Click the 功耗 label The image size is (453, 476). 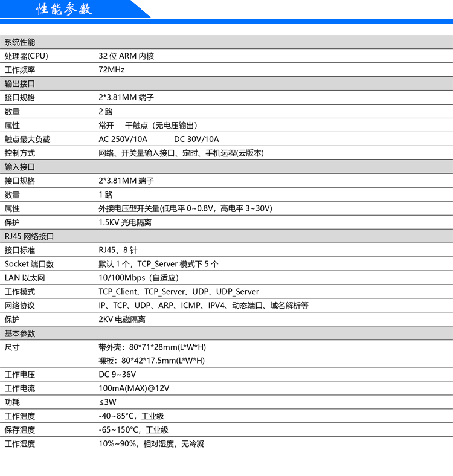click(12, 402)
